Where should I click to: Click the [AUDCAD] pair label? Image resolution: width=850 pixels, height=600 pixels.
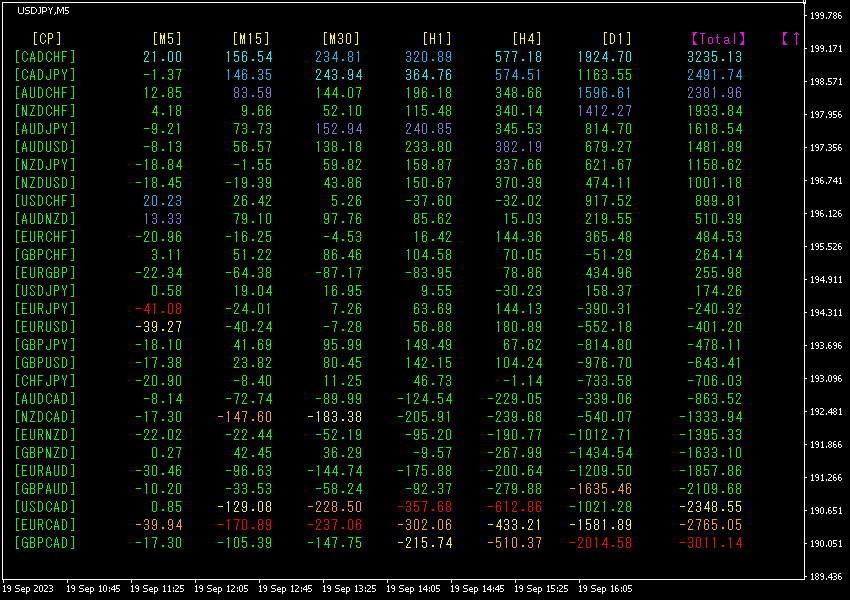45,399
